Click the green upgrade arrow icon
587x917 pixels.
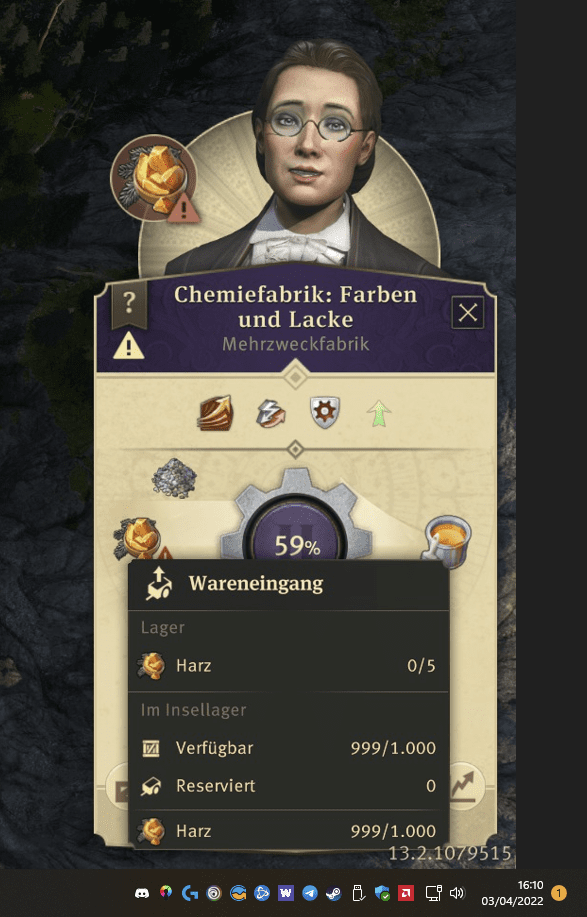379,413
